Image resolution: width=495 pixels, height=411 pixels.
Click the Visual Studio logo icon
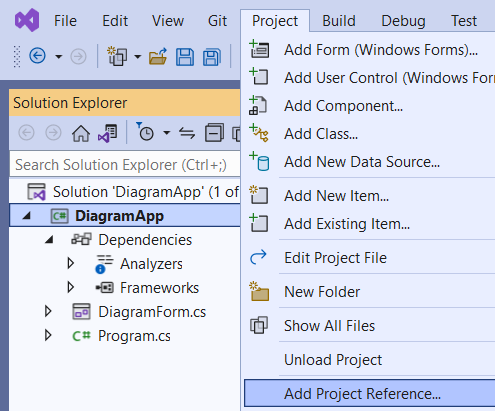(x=27, y=20)
